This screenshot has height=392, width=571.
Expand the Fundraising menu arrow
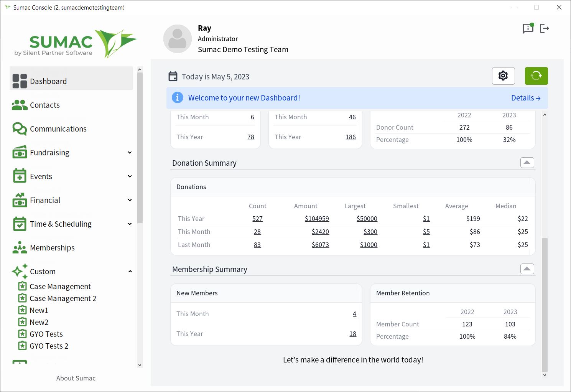click(130, 153)
